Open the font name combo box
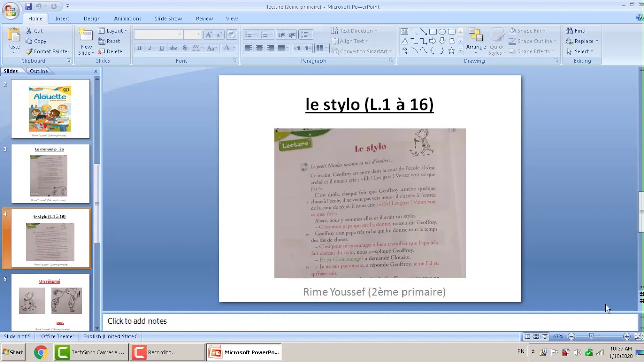The height and width of the screenshot is (362, 644). 158,34
